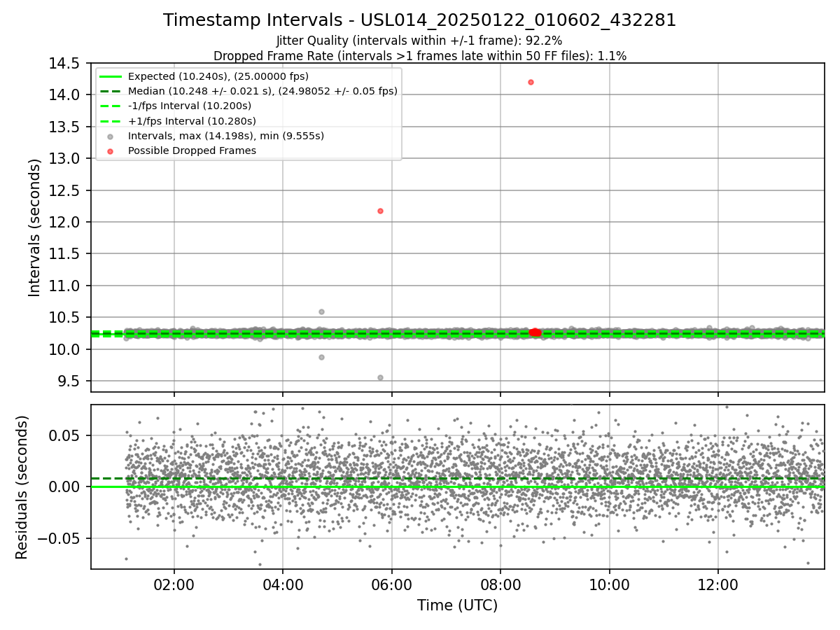Click the gray dot swatch in legend

[x=110, y=136]
